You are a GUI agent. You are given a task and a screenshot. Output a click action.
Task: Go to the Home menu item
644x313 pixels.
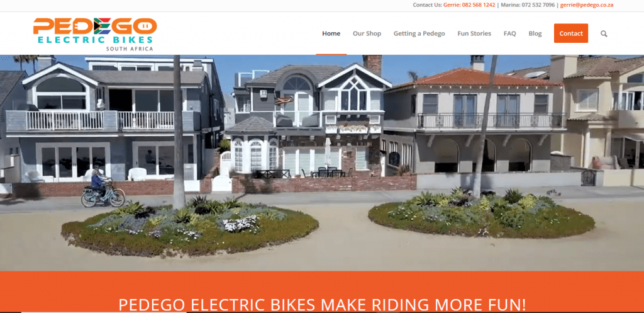coord(331,34)
